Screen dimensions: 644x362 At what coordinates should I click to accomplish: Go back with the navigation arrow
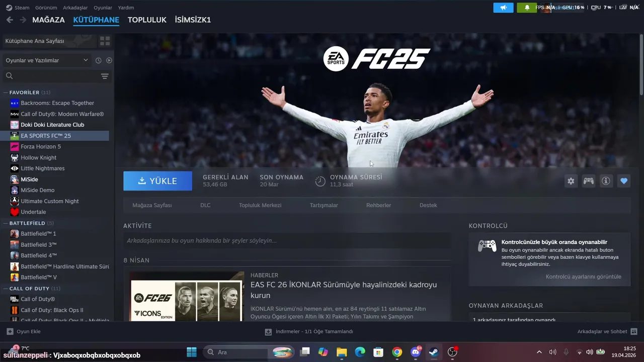[x=10, y=20]
